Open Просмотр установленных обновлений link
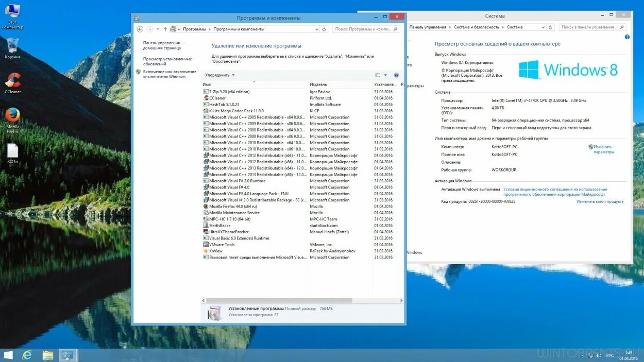Image resolution: width=644 pixels, height=362 pixels. pyautogui.click(x=167, y=61)
